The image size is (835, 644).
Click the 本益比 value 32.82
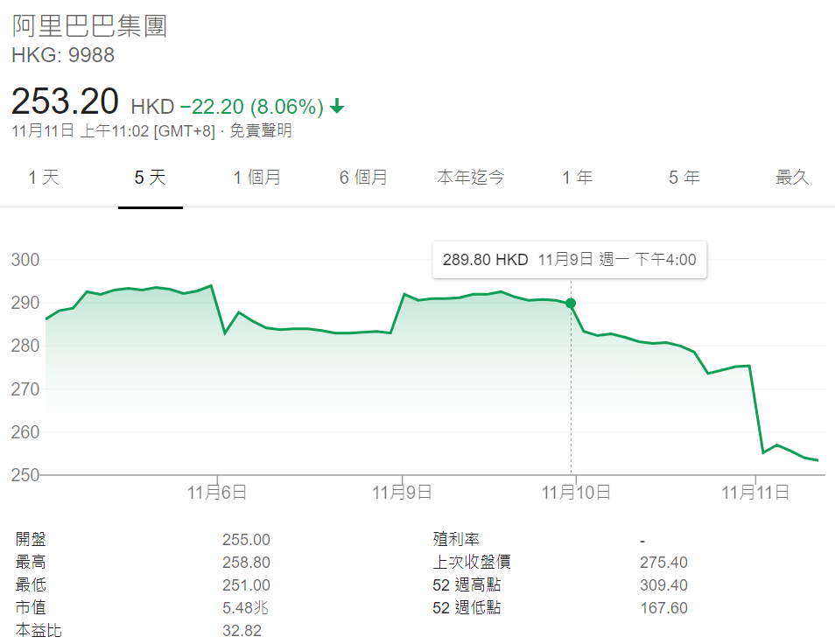[242, 631]
